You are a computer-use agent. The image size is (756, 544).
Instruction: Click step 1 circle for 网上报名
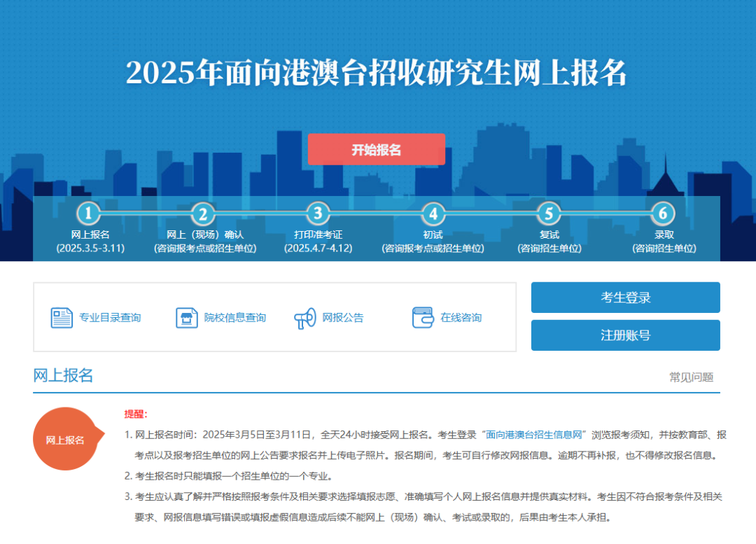(88, 213)
